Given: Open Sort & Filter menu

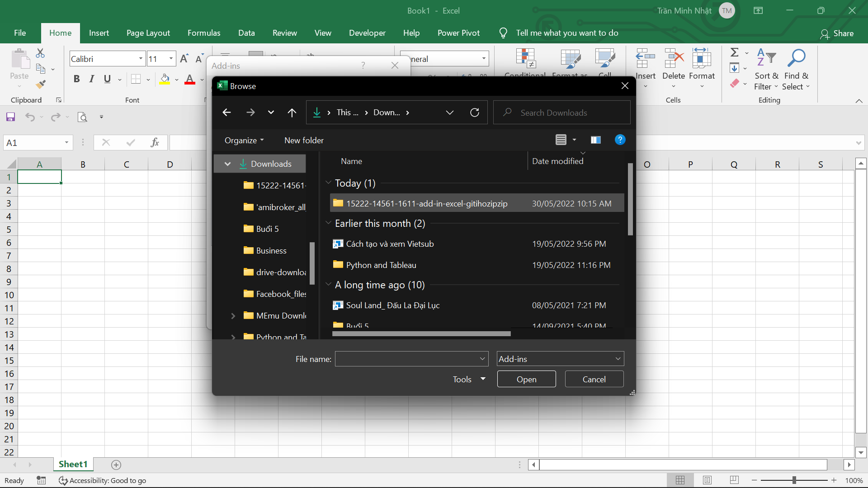Looking at the screenshot, I should coord(766,69).
